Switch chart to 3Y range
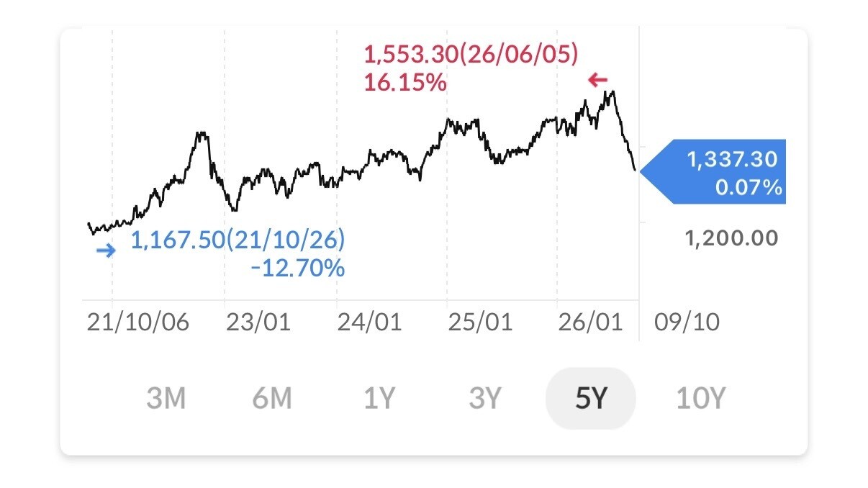The width and height of the screenshot is (868, 488). [484, 398]
